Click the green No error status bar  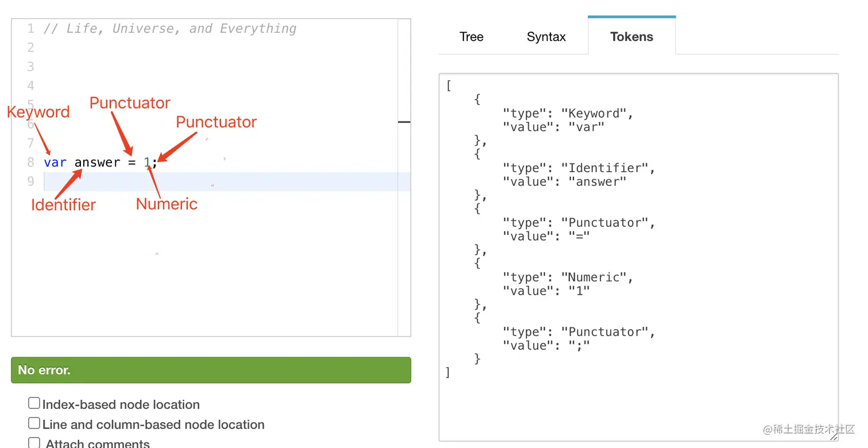(x=211, y=370)
